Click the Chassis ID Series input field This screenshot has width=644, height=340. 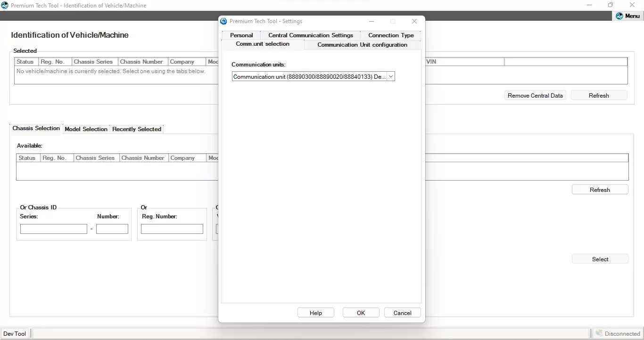tap(53, 229)
